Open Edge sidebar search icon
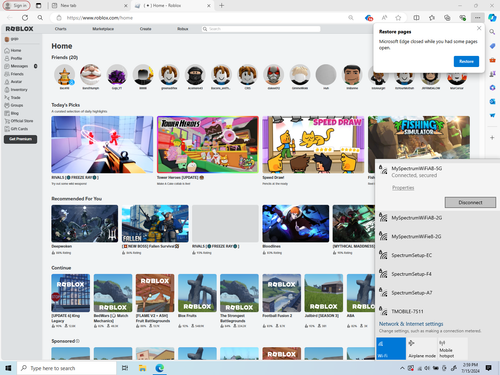The width and height of the screenshot is (500, 375). (x=492, y=32)
